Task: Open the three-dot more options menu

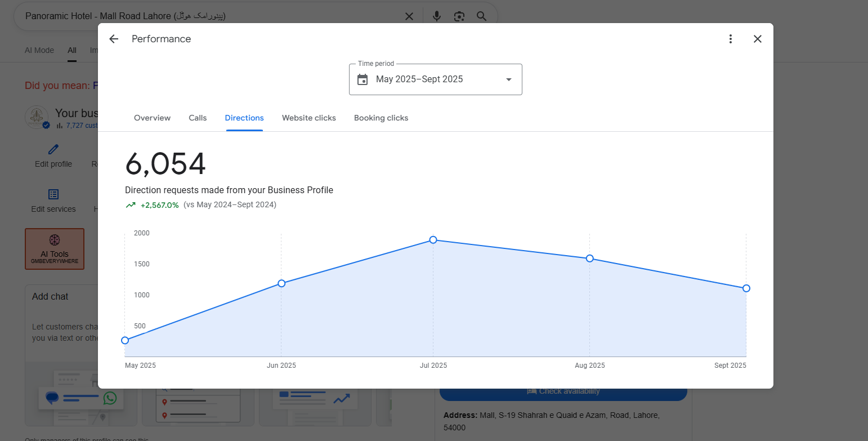Action: coord(730,39)
